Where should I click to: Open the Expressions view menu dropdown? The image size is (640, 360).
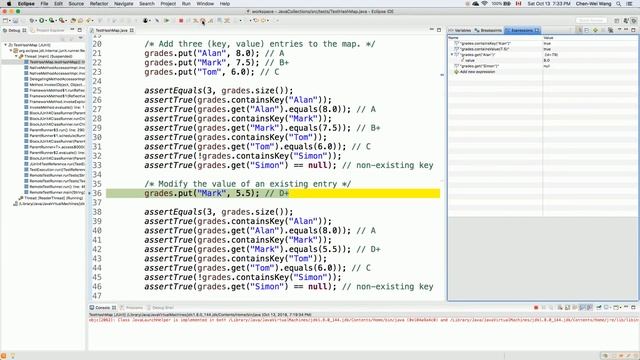pos(620,30)
